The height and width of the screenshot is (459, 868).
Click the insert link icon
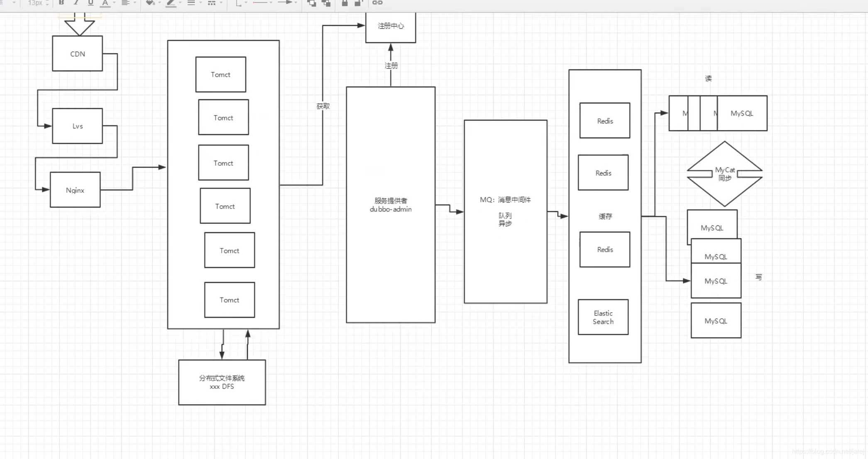pyautogui.click(x=377, y=2)
